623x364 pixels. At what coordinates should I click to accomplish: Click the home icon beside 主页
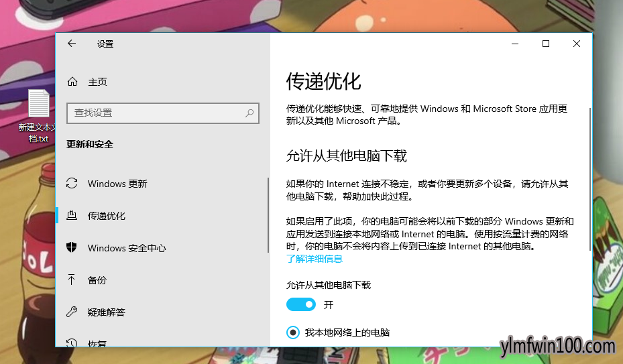point(72,82)
